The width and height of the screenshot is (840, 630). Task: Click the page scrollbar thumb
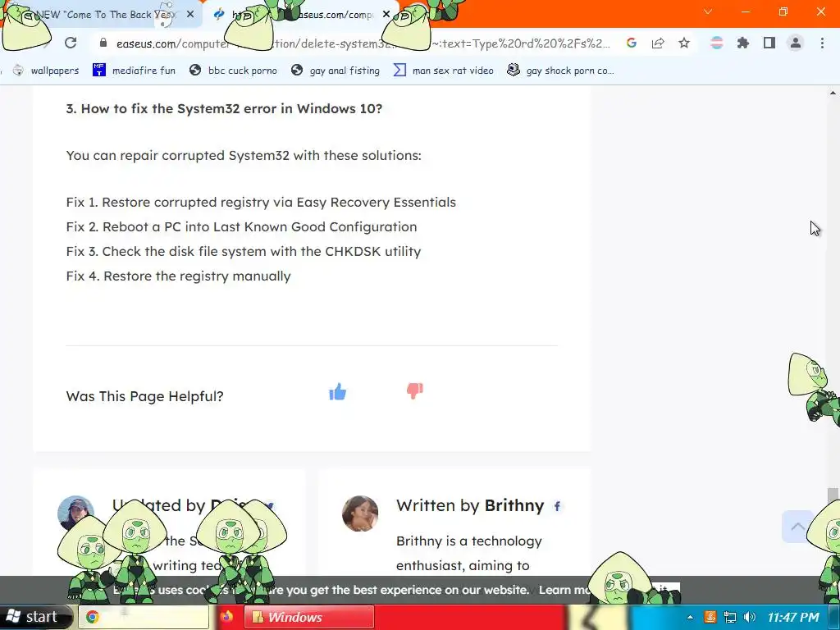pyautogui.click(x=833, y=495)
